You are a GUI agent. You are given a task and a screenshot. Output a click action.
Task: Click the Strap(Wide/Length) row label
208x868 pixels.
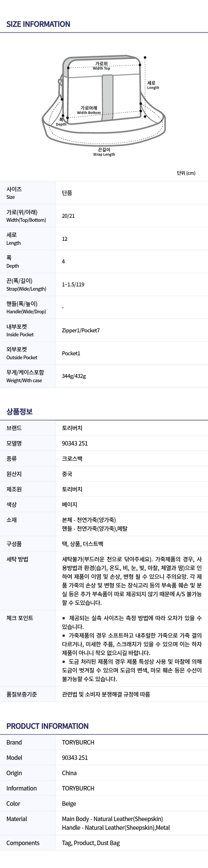pos(26,284)
